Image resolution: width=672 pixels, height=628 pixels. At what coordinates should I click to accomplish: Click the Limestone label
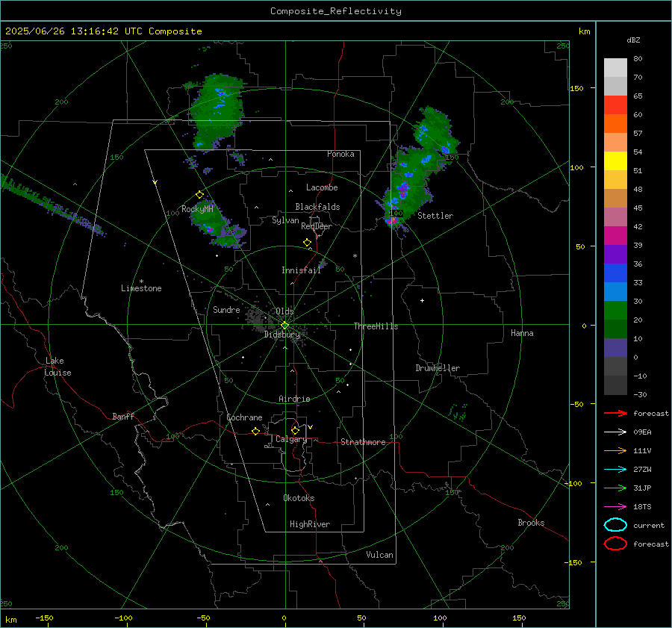coord(141,288)
